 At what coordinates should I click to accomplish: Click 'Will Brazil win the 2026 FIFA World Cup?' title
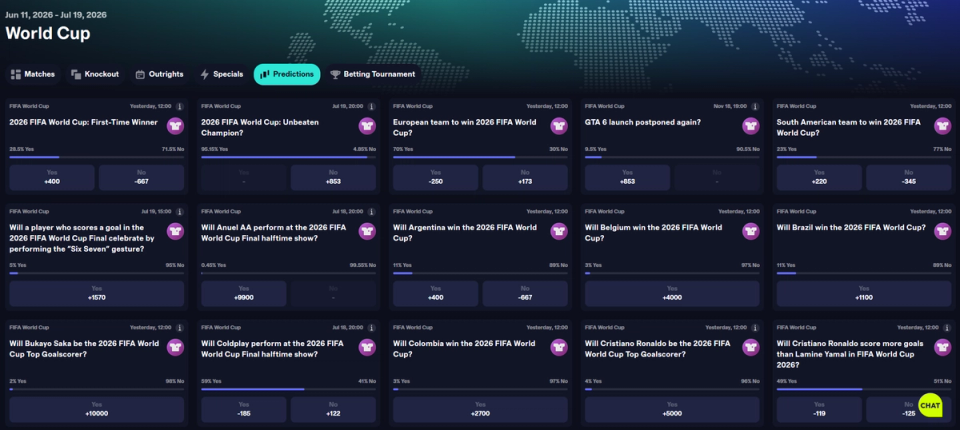pos(851,227)
